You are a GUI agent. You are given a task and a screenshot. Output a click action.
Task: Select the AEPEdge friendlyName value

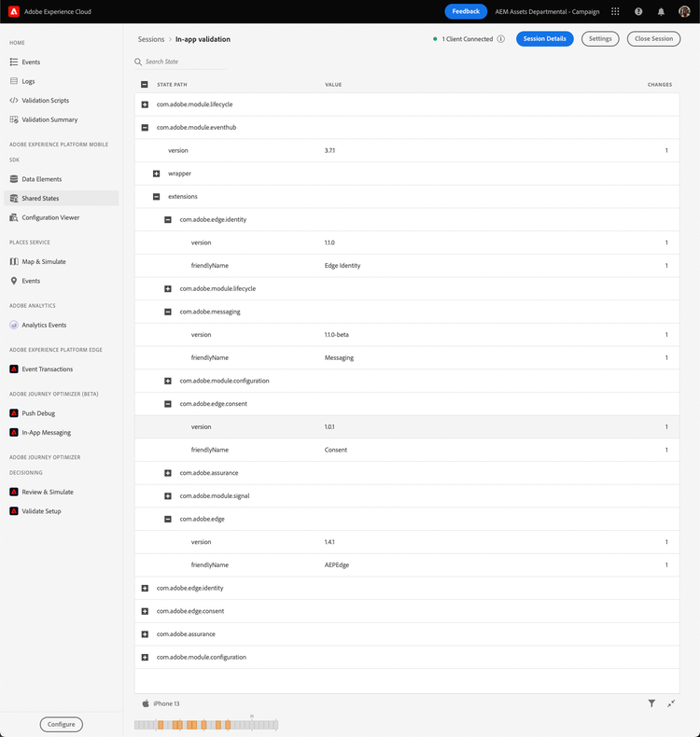(337, 565)
